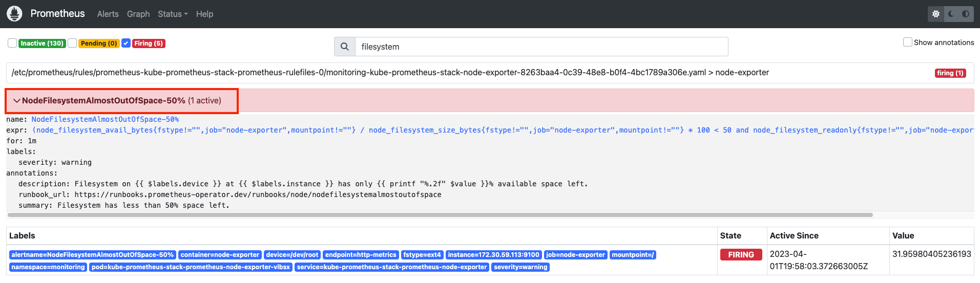Click the FIRING state badge
The width and height of the screenshot is (980, 283).
(741, 255)
